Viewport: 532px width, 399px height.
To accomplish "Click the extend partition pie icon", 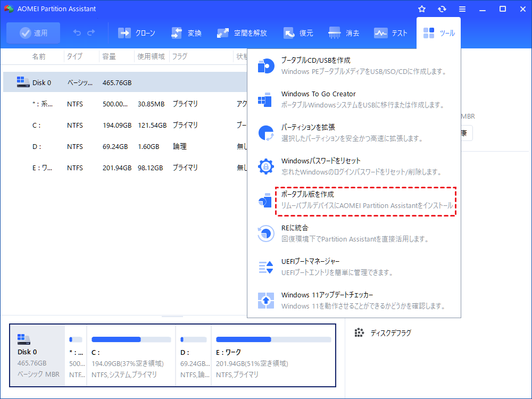I will coord(266,133).
